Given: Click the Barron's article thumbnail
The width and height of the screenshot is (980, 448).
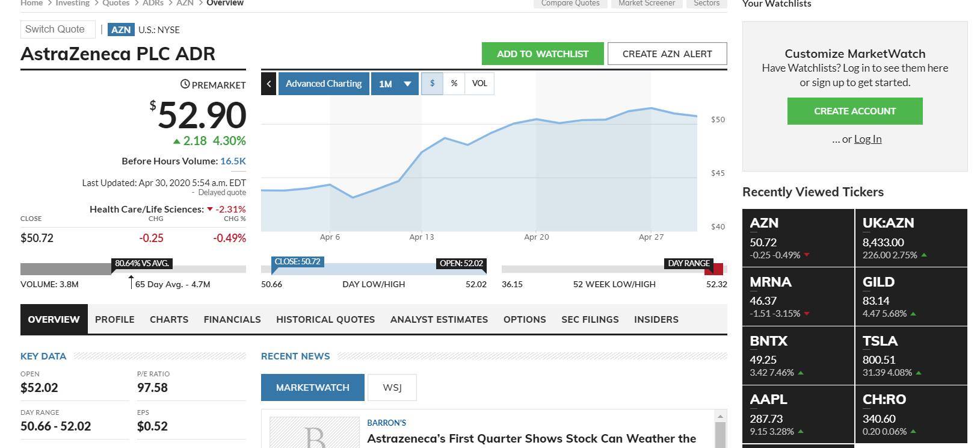Looking at the screenshot, I should click(314, 432).
